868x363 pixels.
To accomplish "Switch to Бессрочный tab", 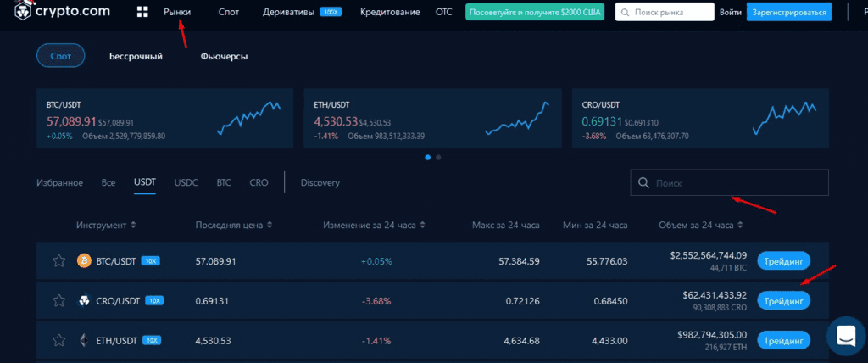I will (x=136, y=57).
